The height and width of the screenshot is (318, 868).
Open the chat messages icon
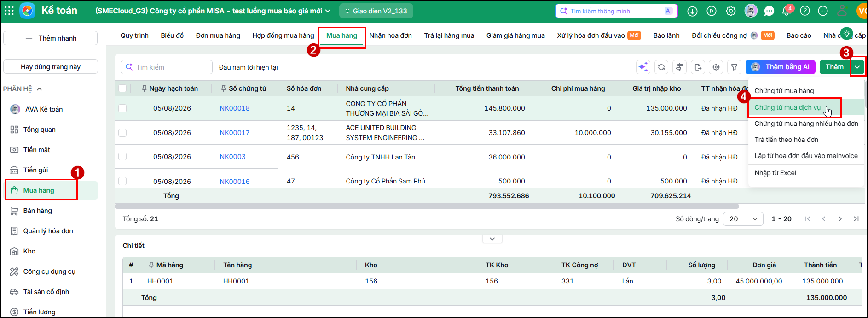pos(769,11)
